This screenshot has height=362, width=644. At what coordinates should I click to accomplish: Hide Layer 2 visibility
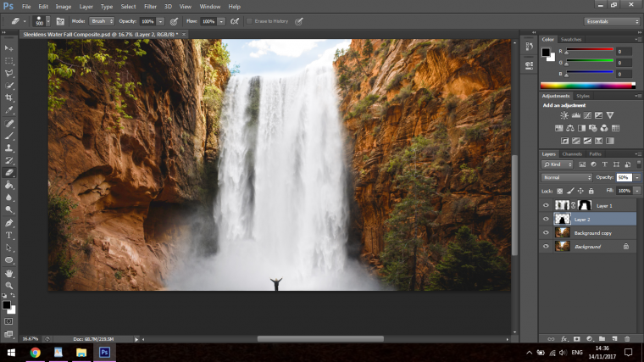click(546, 219)
